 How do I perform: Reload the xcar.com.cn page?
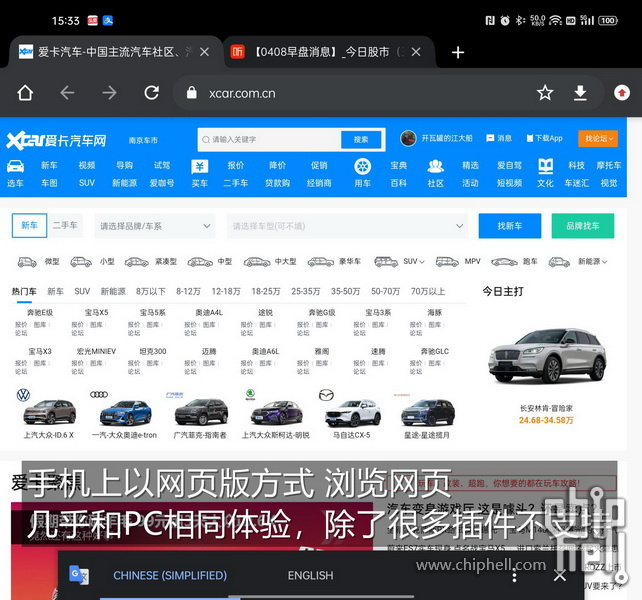(x=151, y=93)
